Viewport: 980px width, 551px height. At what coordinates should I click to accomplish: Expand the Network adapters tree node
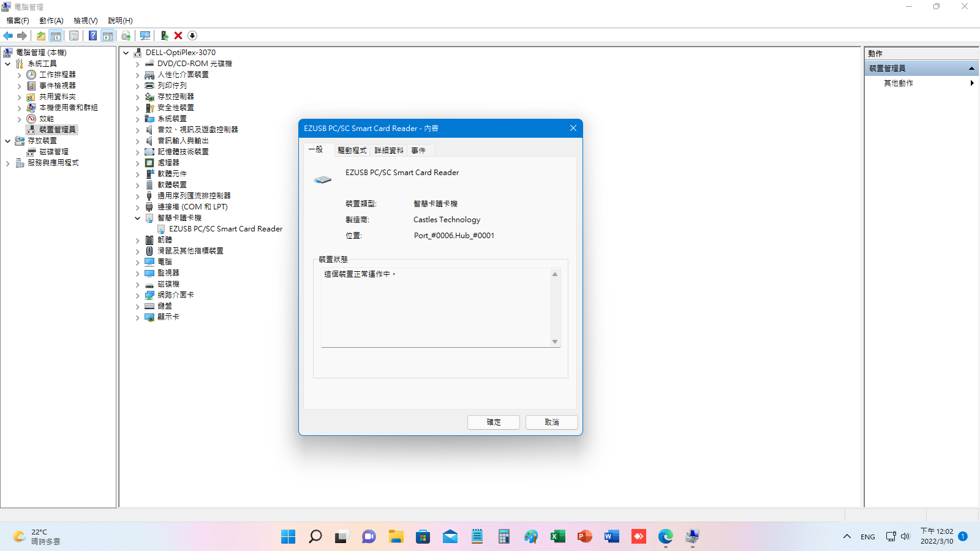tap(137, 294)
